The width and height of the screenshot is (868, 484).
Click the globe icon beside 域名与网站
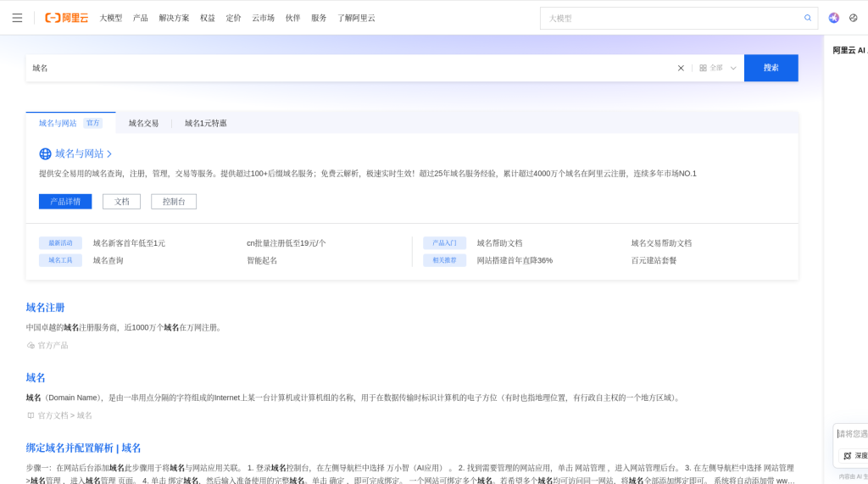point(46,153)
